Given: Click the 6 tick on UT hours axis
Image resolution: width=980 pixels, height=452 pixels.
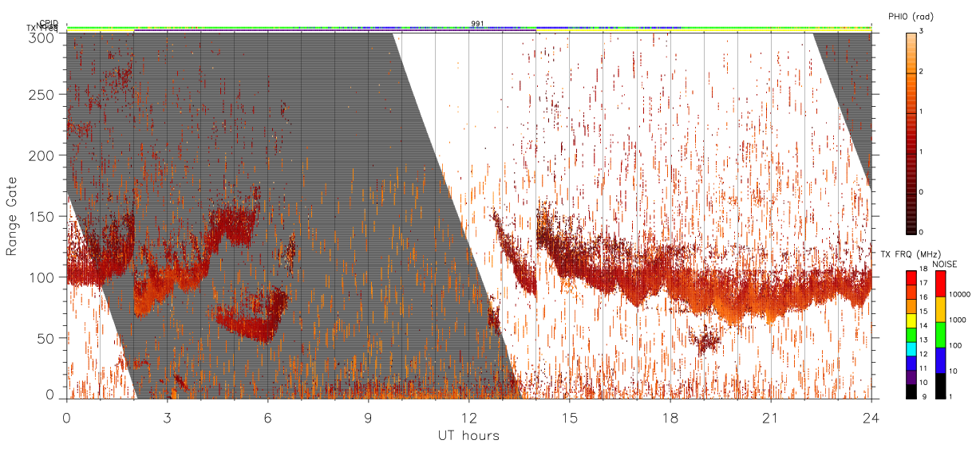Looking at the screenshot, I should pyautogui.click(x=267, y=418).
